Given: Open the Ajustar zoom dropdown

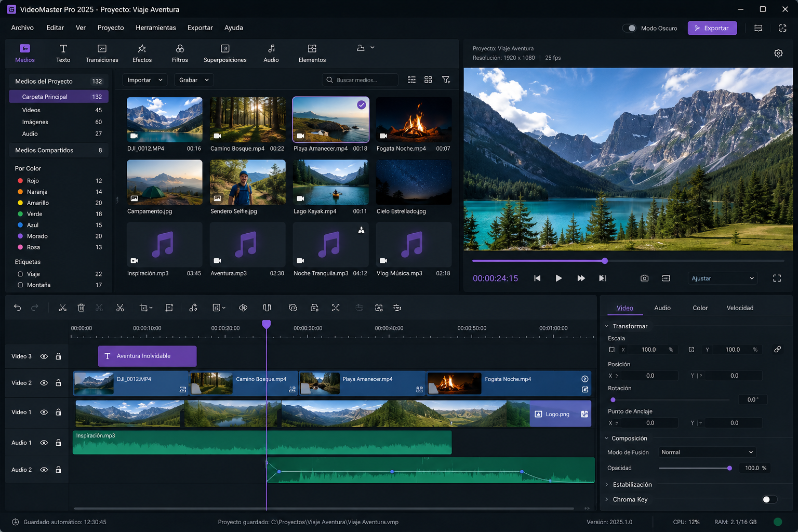Looking at the screenshot, I should tap(723, 278).
